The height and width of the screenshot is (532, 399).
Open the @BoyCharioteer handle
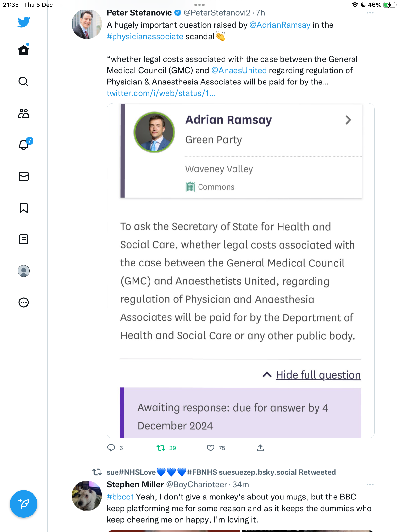click(197, 484)
